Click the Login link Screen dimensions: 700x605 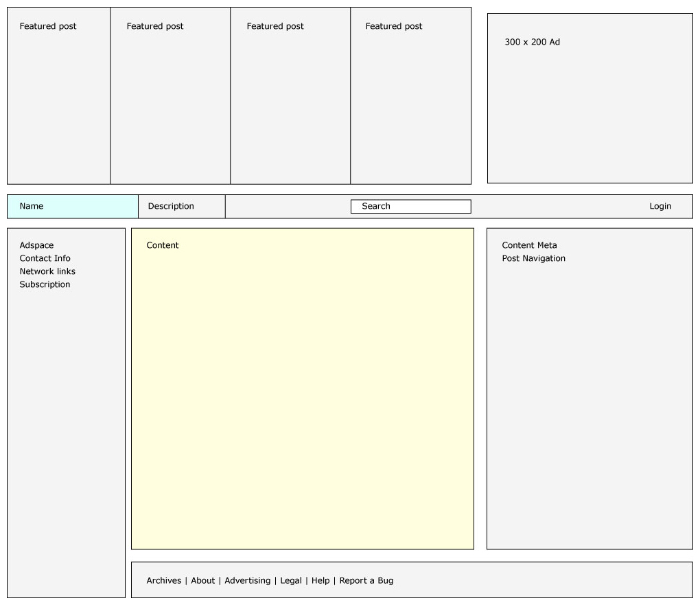point(660,206)
